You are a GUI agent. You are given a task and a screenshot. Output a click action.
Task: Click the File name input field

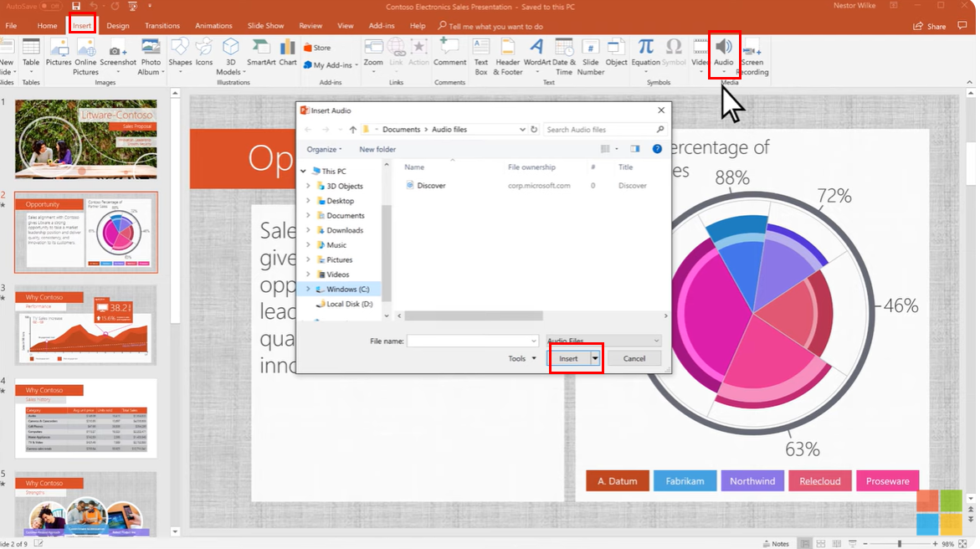click(469, 341)
